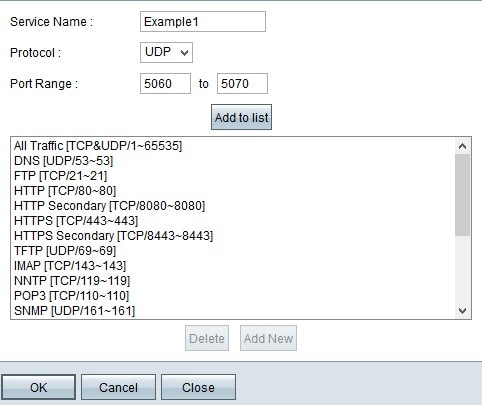Open the Protocol dropdown showing UDP

tap(166, 52)
